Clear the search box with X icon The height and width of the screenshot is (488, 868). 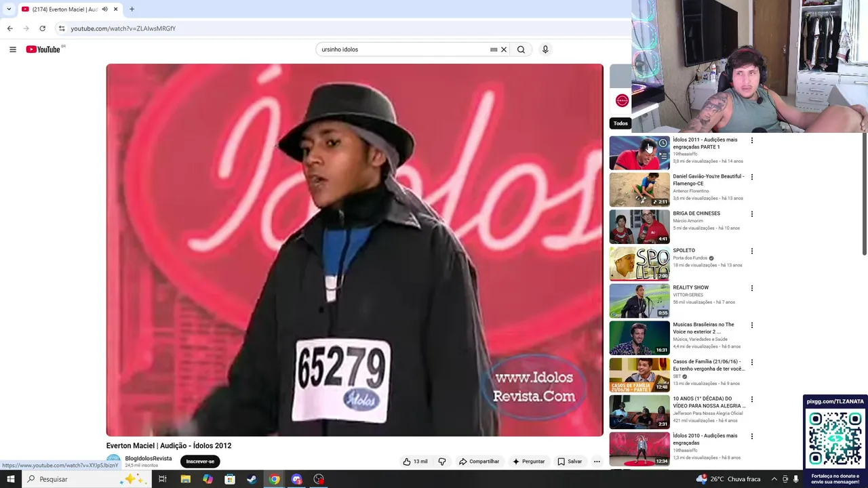pos(504,49)
